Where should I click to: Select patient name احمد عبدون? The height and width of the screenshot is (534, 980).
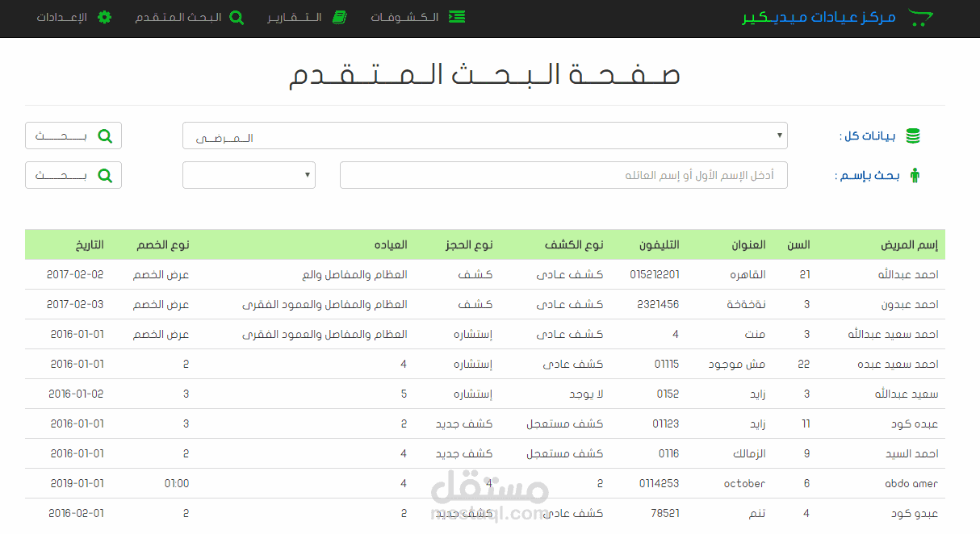click(910, 304)
